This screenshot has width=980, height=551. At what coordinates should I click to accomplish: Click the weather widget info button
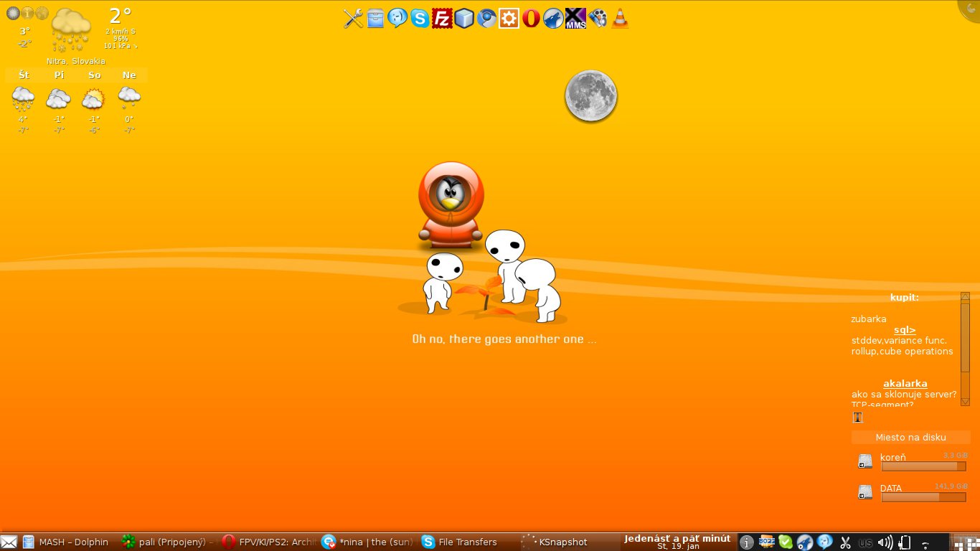[x=27, y=13]
